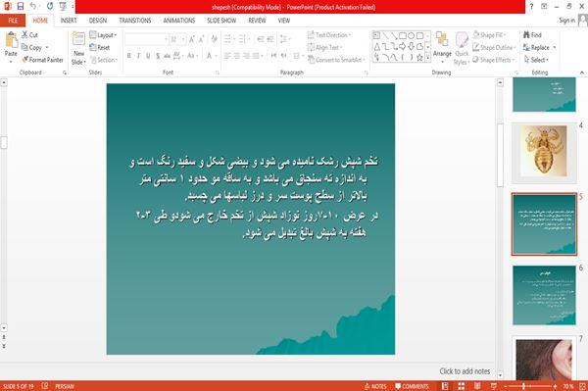Viewport: 588px width, 391px height.
Task: Zoom in with the plus button
Action: coord(555,386)
